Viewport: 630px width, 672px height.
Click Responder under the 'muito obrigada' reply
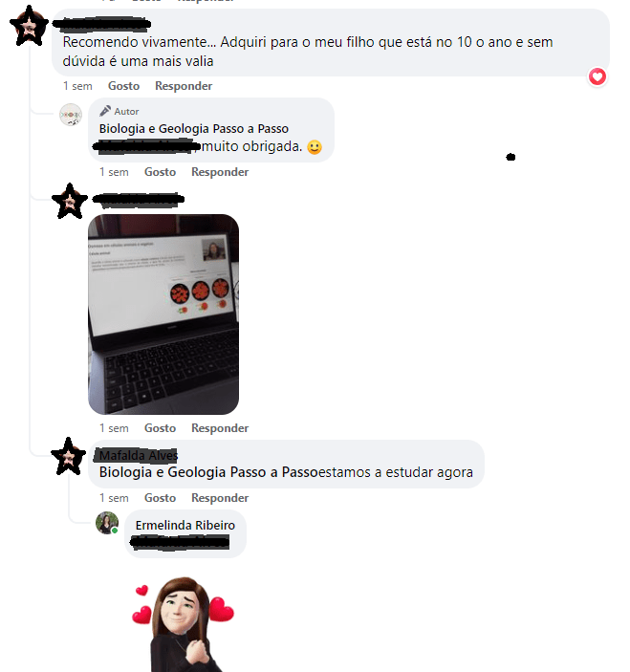[220, 172]
